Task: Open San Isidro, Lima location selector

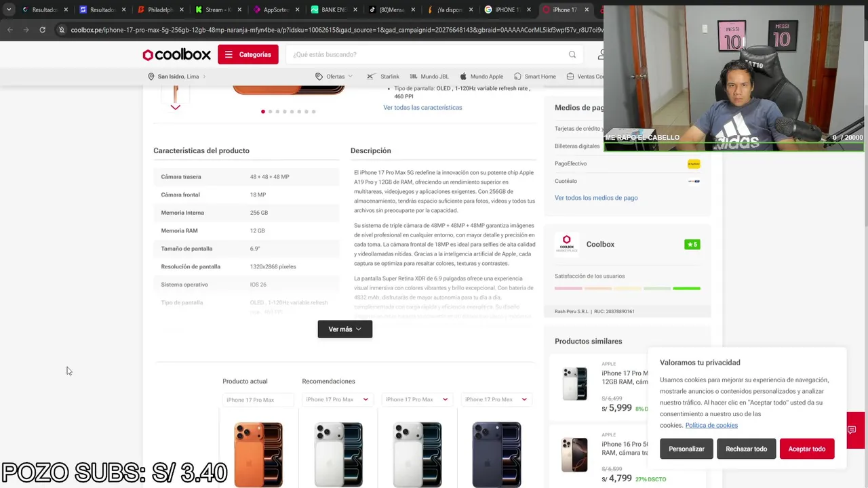Action: (x=178, y=77)
